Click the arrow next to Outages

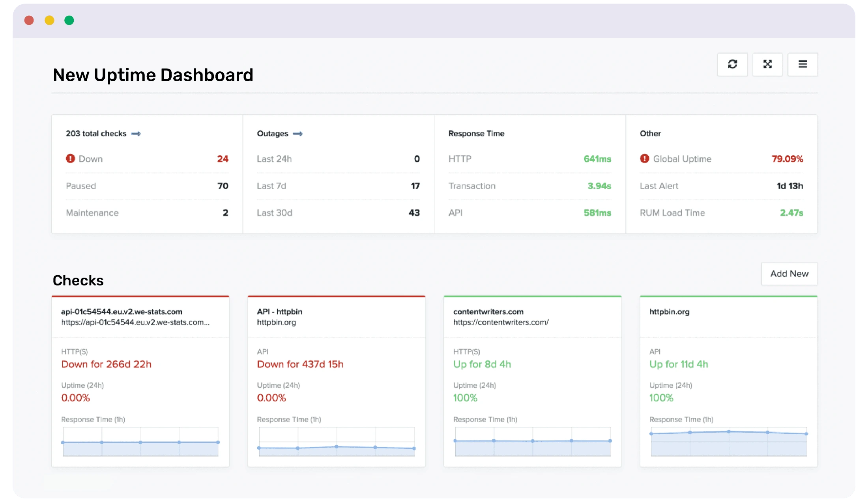point(298,134)
